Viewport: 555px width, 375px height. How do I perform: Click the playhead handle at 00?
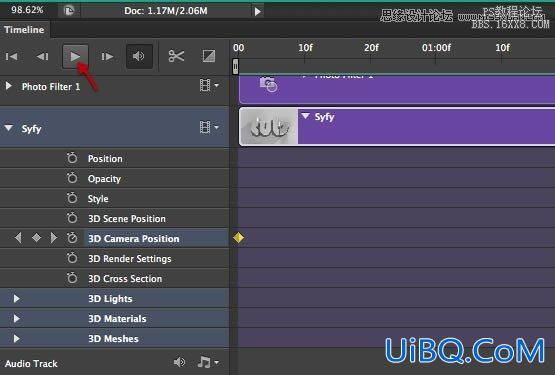pos(235,66)
